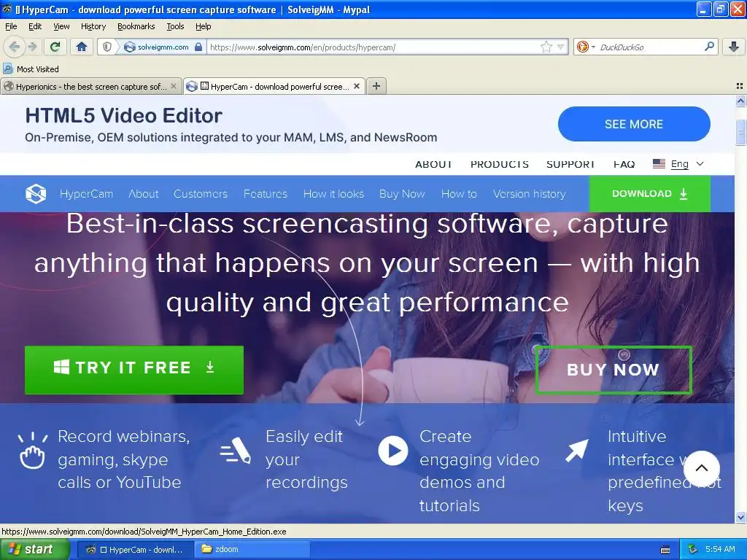Switch to the Hyperionics tab
Image resolution: width=747 pixels, height=560 pixels.
[x=91, y=86]
